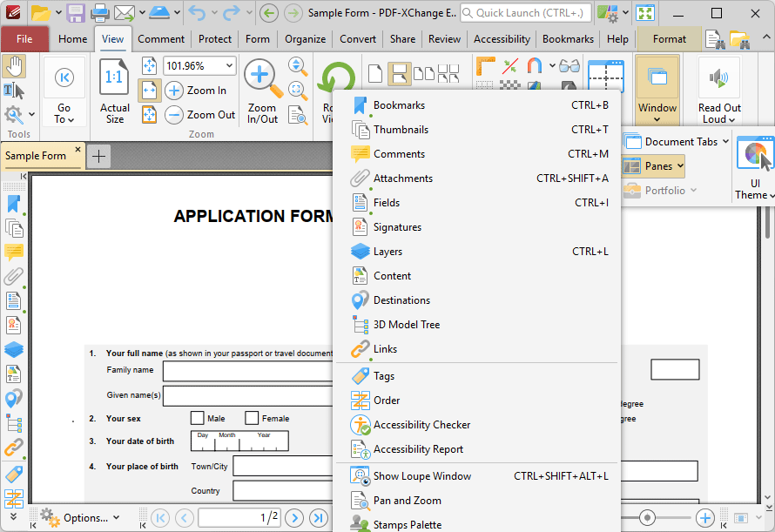Toggle the Bookmarks pane in menu

479,105
